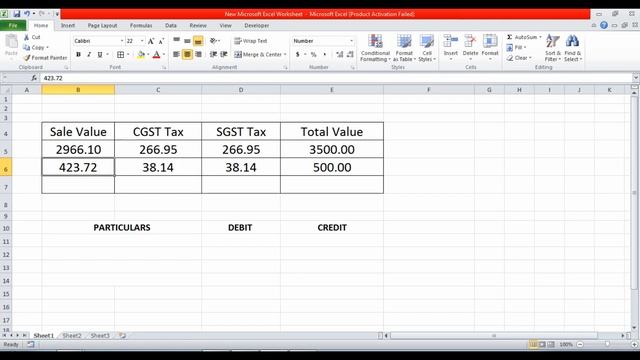640x360 pixels.
Task: Decrease decimal places
Action: [350, 54]
